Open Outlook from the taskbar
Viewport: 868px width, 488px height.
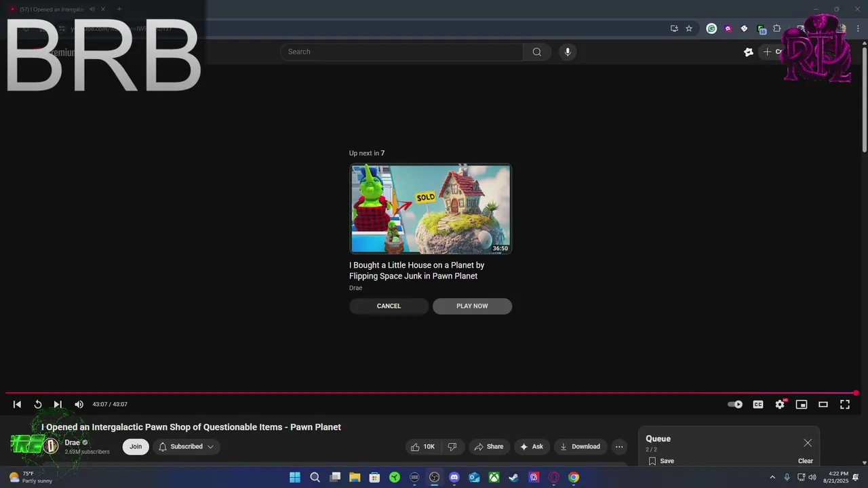pos(474,477)
